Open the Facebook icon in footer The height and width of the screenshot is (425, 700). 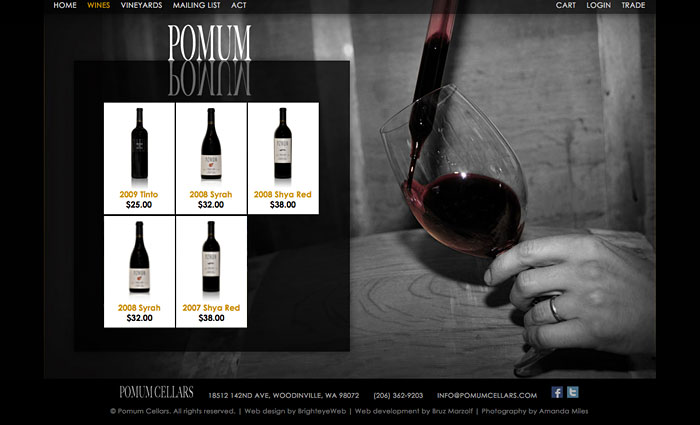557,392
